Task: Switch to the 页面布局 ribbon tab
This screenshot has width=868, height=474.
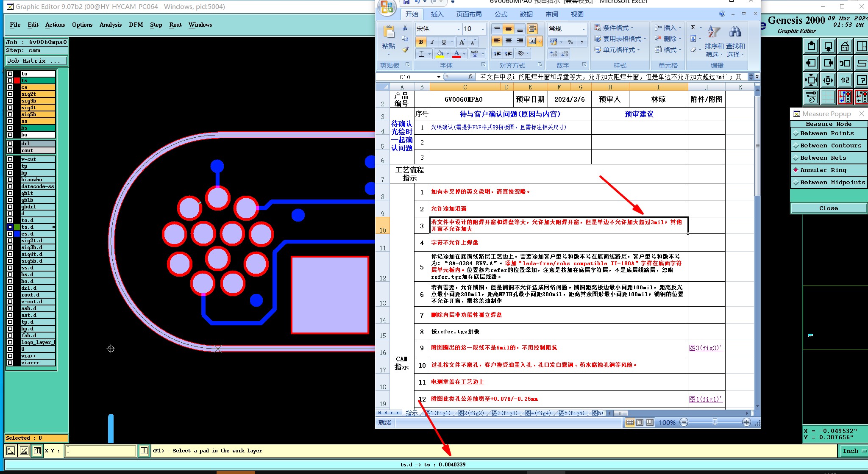Action: (469, 14)
